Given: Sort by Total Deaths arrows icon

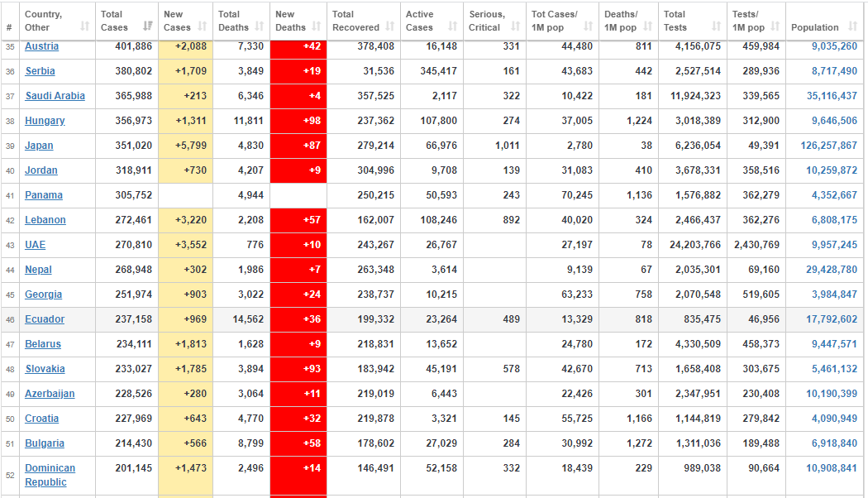Looking at the screenshot, I should (x=260, y=26).
